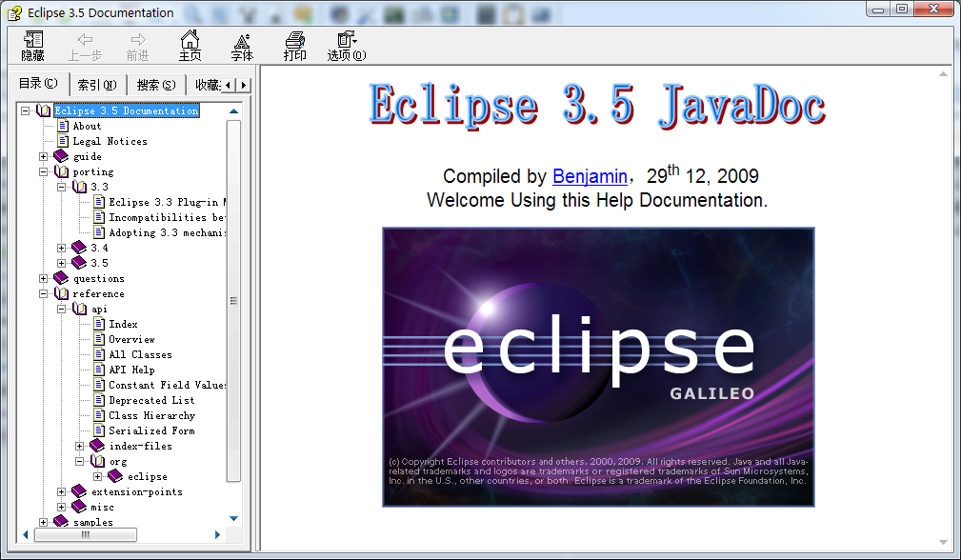The image size is (961, 560).
Task: Click the tree horizontal scroll right arrow
Action: click(217, 535)
